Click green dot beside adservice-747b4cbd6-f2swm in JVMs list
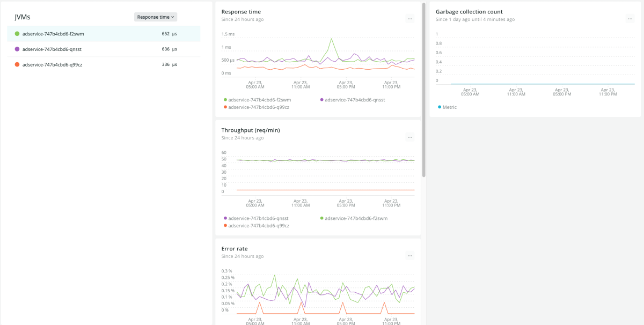 (x=17, y=34)
